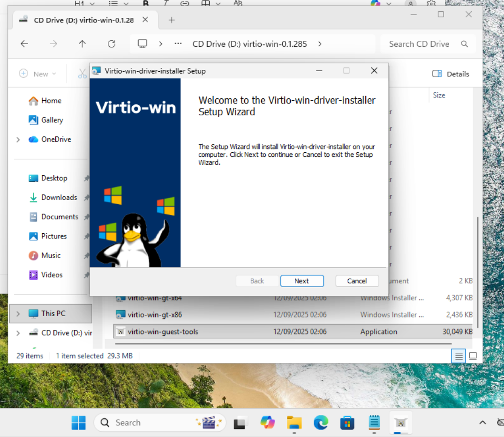Open the New item dropdown

[x=38, y=74]
